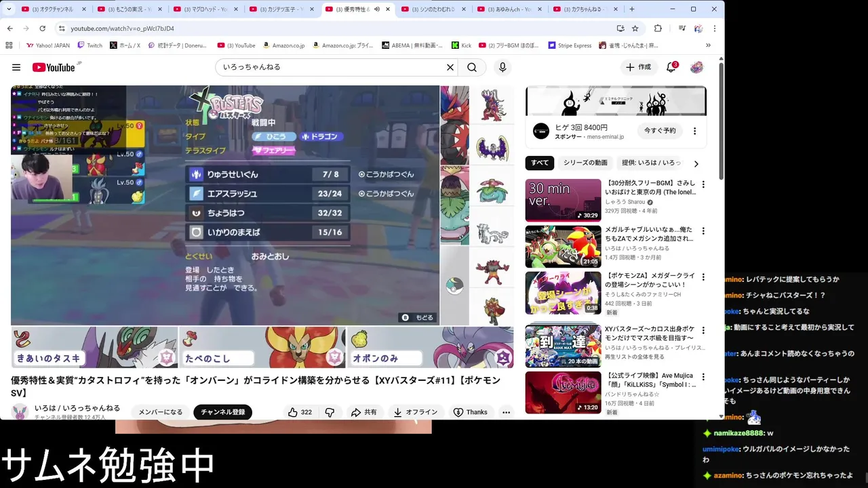Open channel avatar of いろは
This screenshot has width=868, height=488.
20,411
